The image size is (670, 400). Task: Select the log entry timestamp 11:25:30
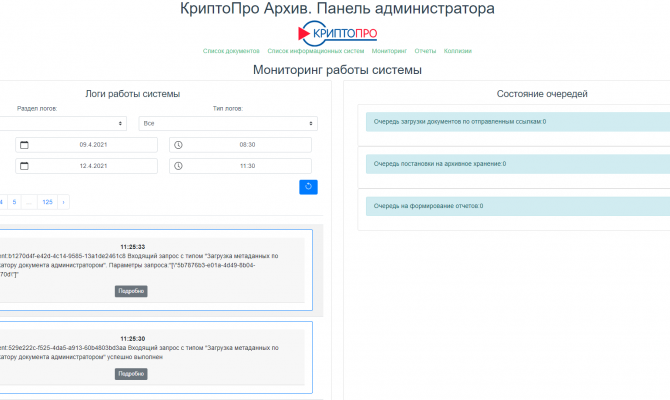(x=132, y=338)
